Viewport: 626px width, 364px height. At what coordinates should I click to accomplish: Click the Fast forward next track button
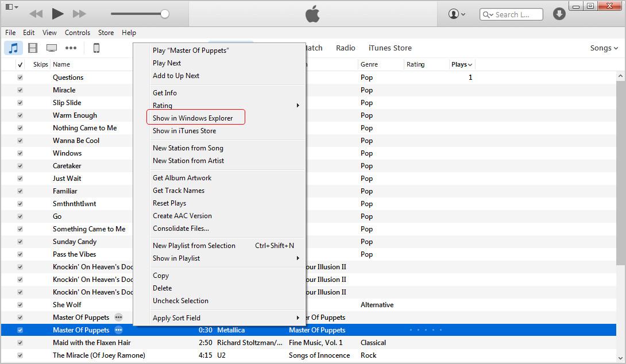click(x=79, y=14)
